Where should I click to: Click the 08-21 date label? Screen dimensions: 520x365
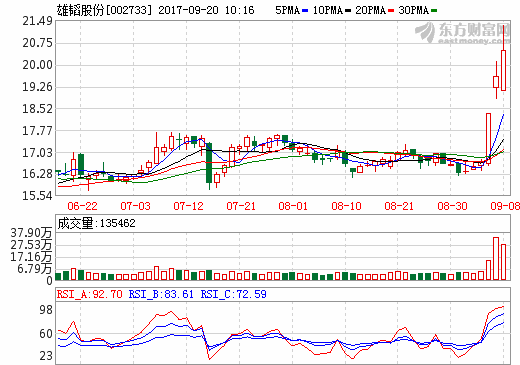(x=399, y=206)
